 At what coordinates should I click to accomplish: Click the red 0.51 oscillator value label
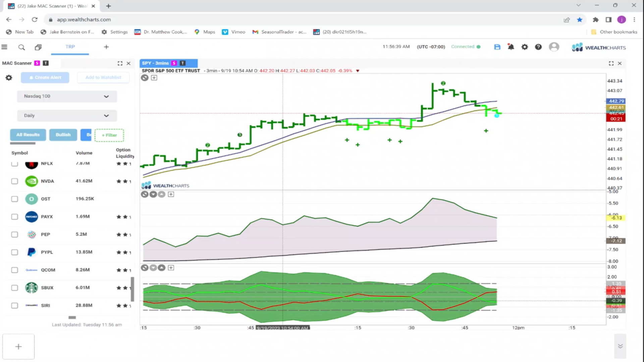pyautogui.click(x=616, y=292)
